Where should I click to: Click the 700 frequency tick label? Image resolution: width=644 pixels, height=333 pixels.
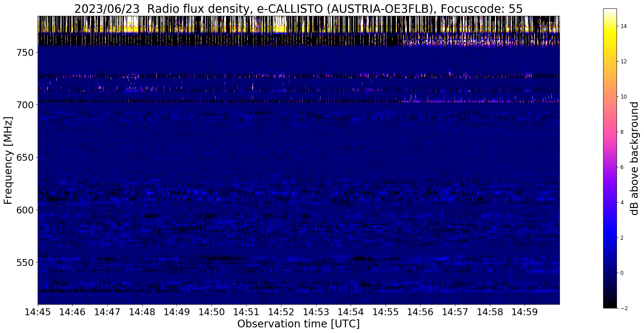tap(25, 105)
